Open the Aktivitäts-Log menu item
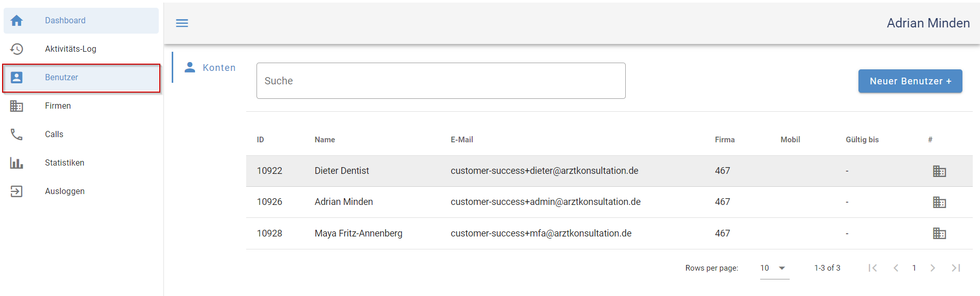Viewport: 980px width, 296px height. [x=70, y=49]
